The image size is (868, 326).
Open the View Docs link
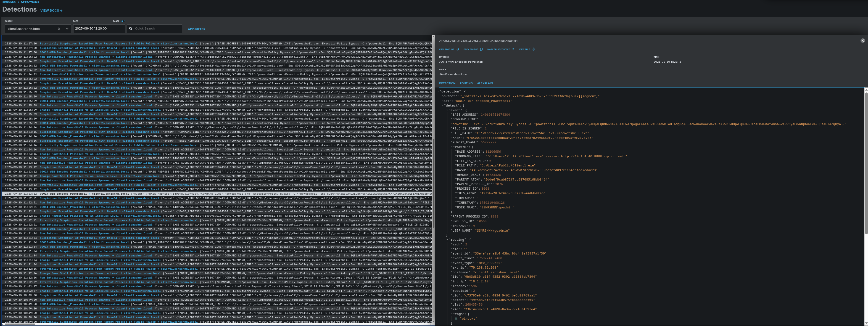point(51,10)
